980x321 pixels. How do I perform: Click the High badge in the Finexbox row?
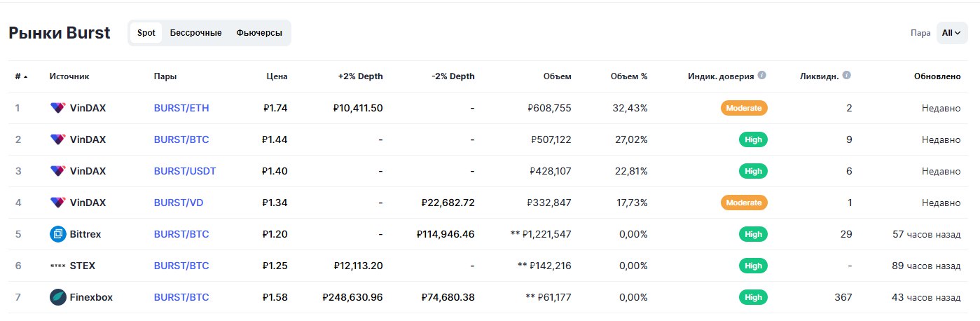753,297
